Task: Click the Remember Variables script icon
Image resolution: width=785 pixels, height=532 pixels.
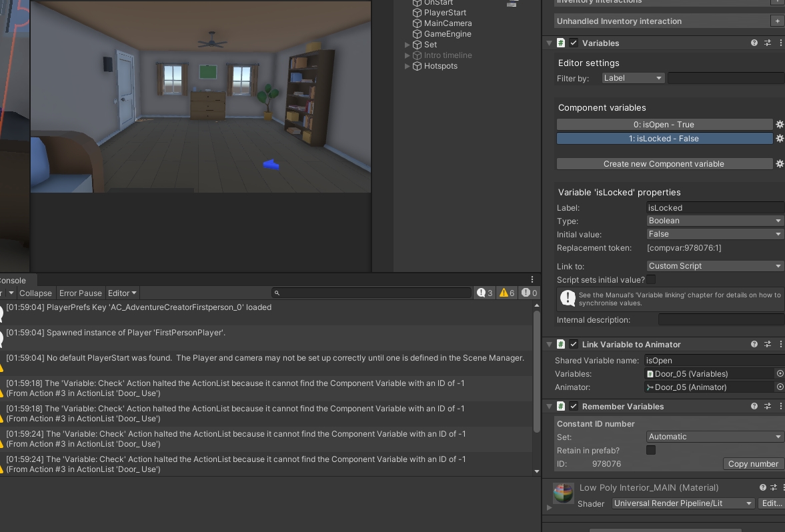Action: tap(561, 407)
